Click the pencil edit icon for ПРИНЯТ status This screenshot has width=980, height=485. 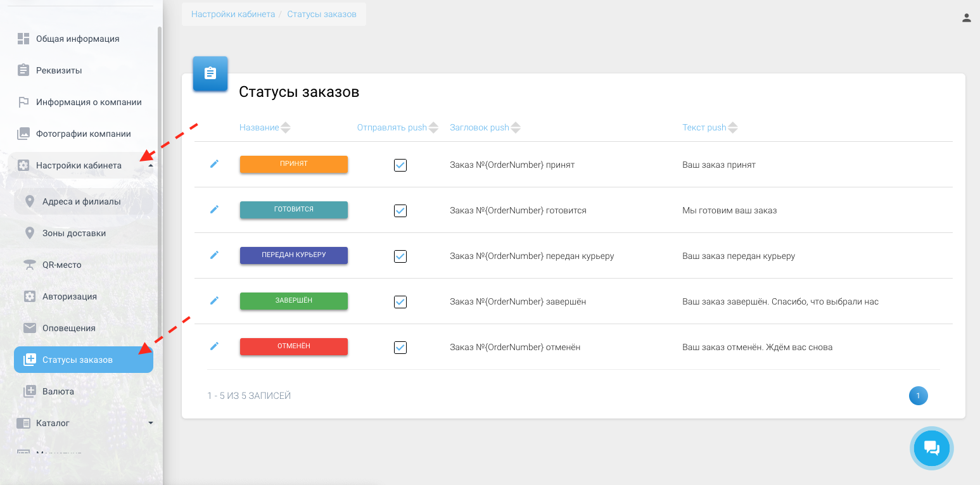click(214, 164)
